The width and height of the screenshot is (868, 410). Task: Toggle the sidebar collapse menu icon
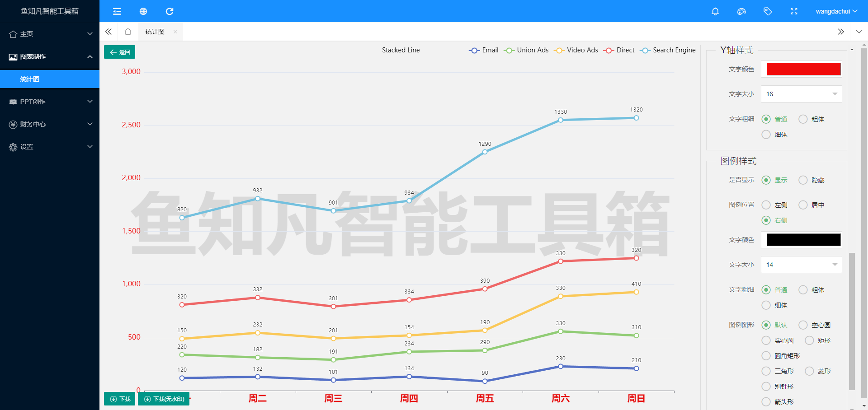[x=117, y=11]
